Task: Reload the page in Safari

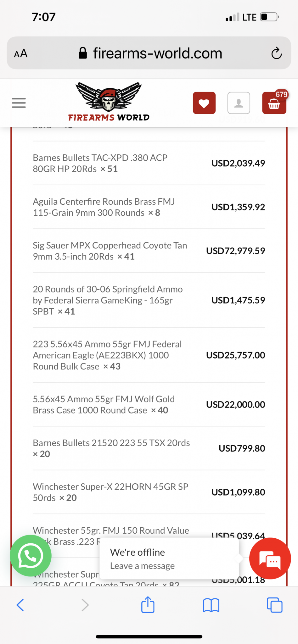Action: tap(276, 53)
